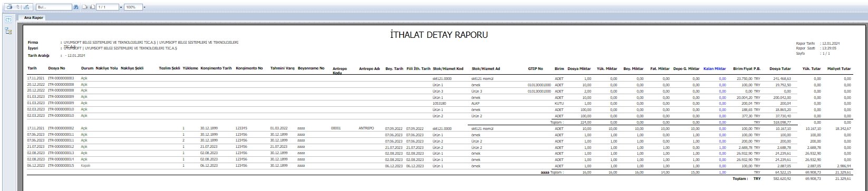Open the zoom level dropdown arrow
The image size is (868, 191).
point(144,7)
